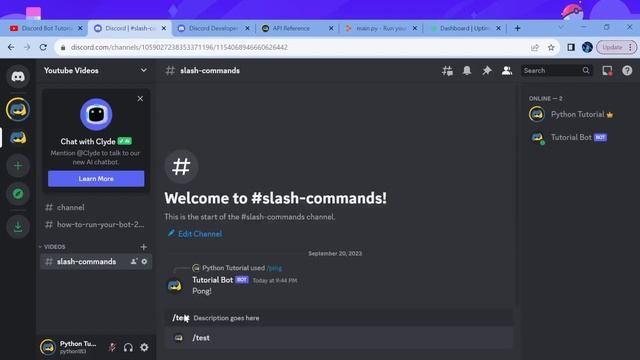Expand Youtube Videos server dropdown

click(143, 71)
